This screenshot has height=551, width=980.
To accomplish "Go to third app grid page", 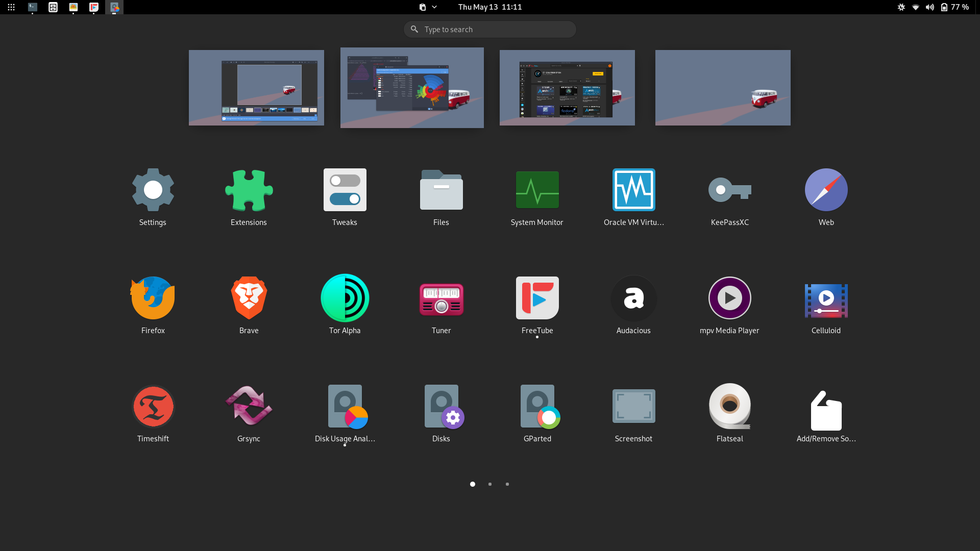I will [x=507, y=484].
